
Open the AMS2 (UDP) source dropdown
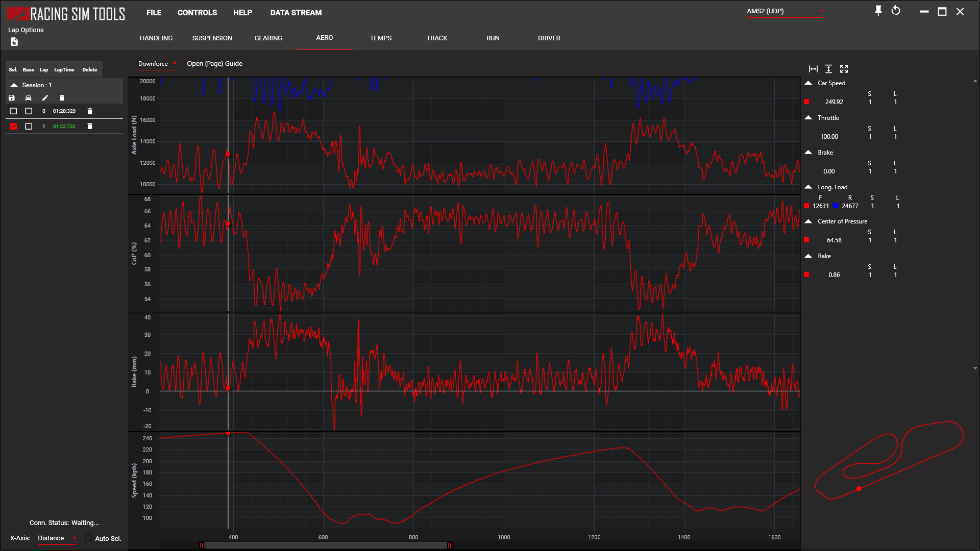tap(785, 11)
